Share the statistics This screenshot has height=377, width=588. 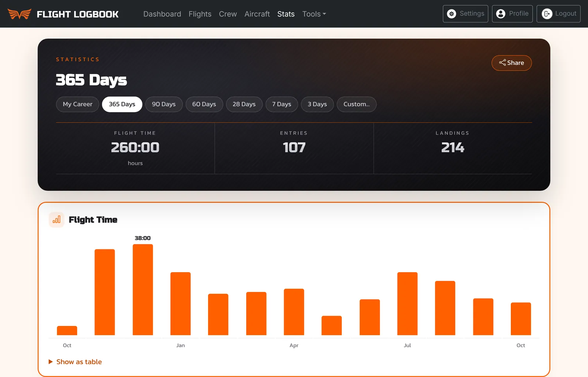click(512, 63)
